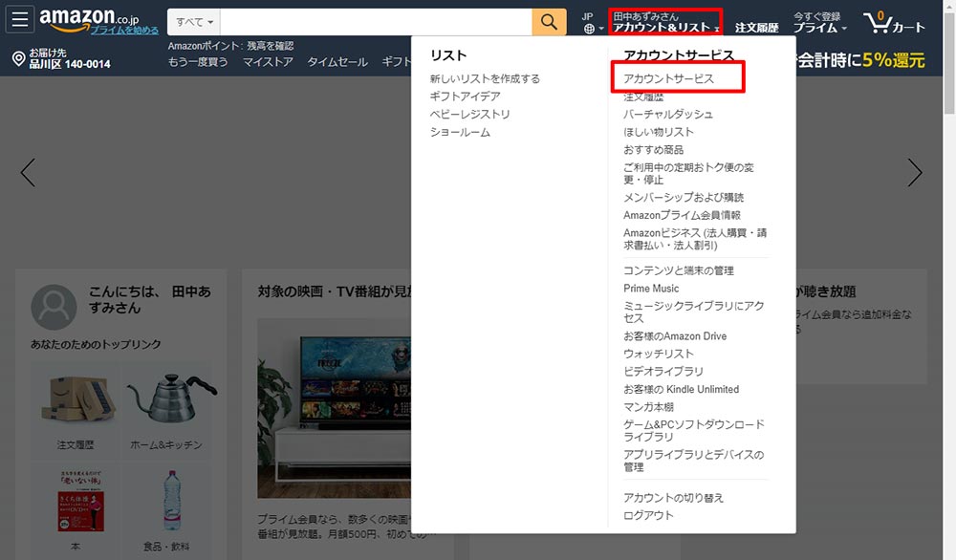
Task: Select お客様のAmazon Drive menu item
Action: (x=674, y=335)
